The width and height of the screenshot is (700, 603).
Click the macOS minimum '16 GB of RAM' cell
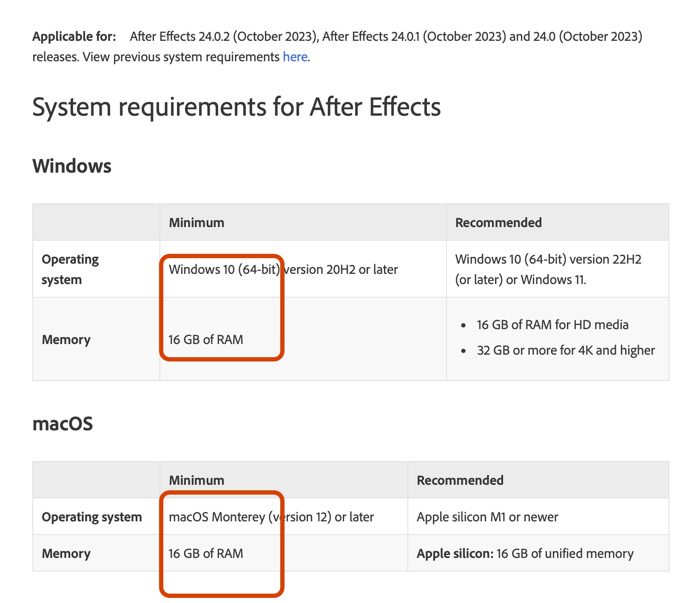[206, 553]
